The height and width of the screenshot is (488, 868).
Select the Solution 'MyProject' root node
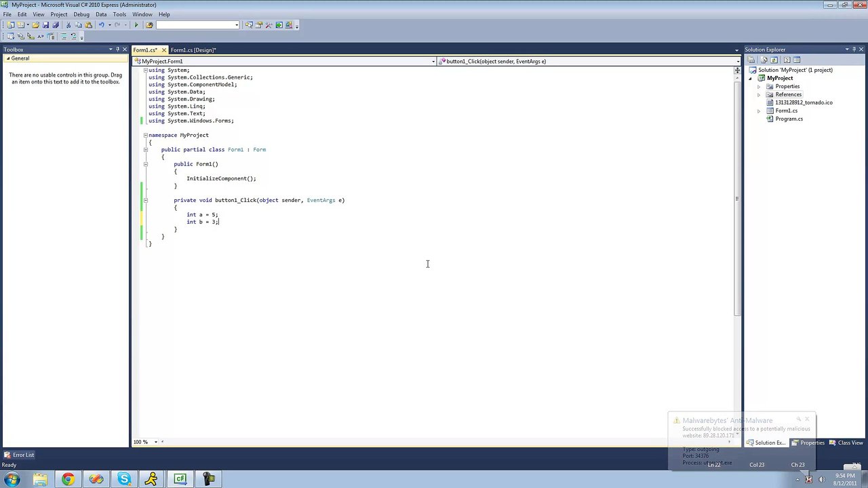(x=795, y=70)
